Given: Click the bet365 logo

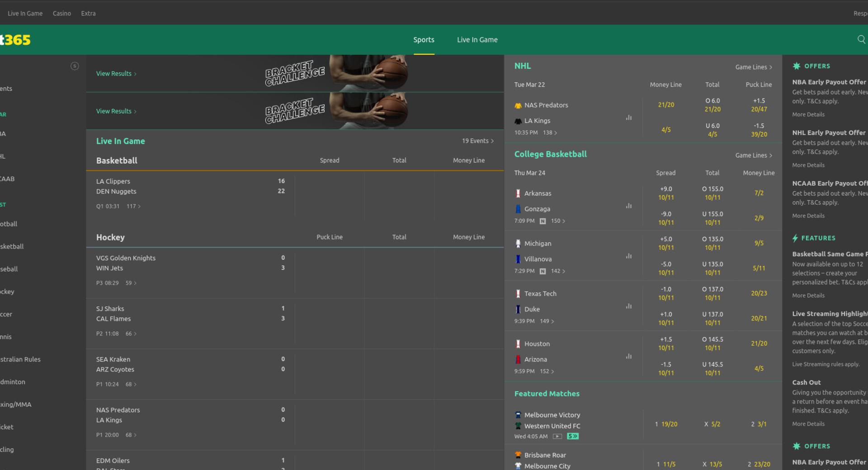Looking at the screenshot, I should (x=15, y=40).
